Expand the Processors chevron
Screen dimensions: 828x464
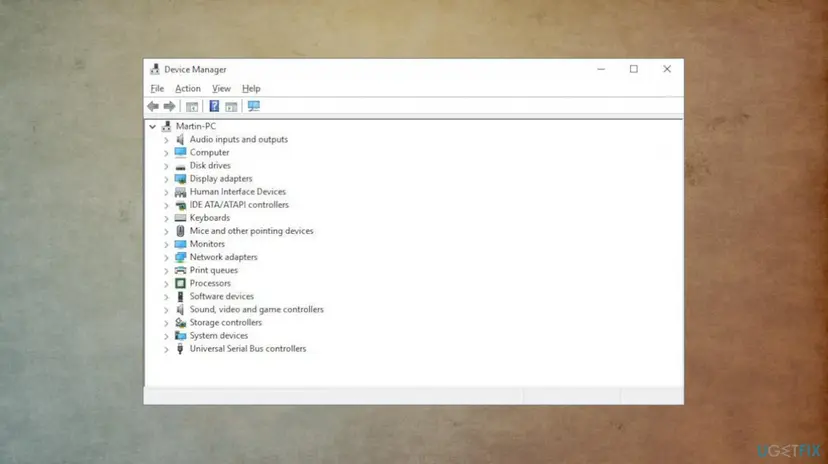(x=166, y=283)
